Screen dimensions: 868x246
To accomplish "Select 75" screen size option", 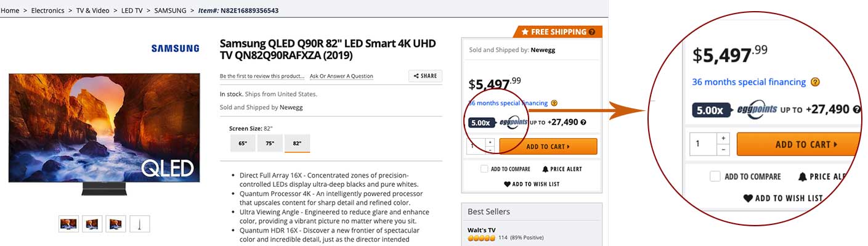I will [x=270, y=143].
